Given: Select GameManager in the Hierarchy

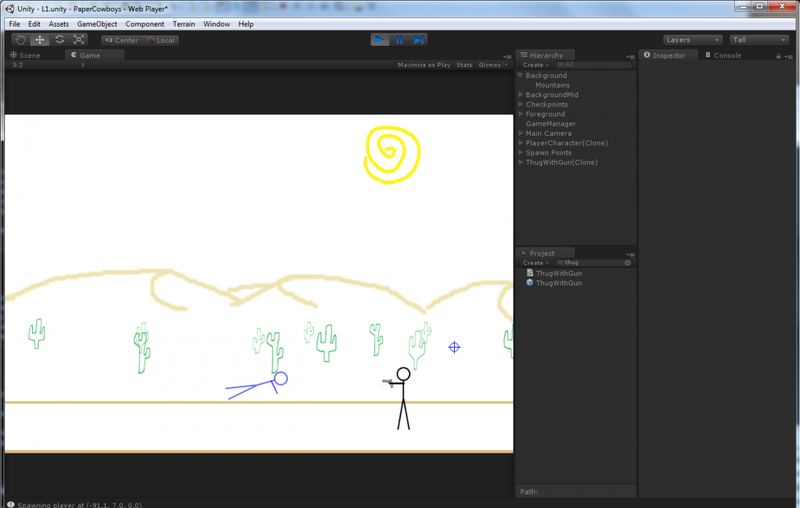Looking at the screenshot, I should (551, 124).
